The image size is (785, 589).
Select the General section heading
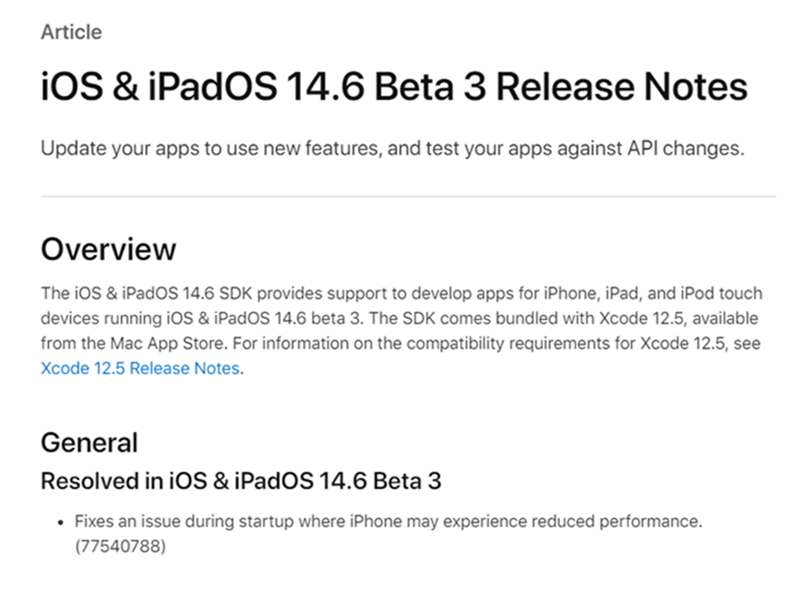[89, 443]
